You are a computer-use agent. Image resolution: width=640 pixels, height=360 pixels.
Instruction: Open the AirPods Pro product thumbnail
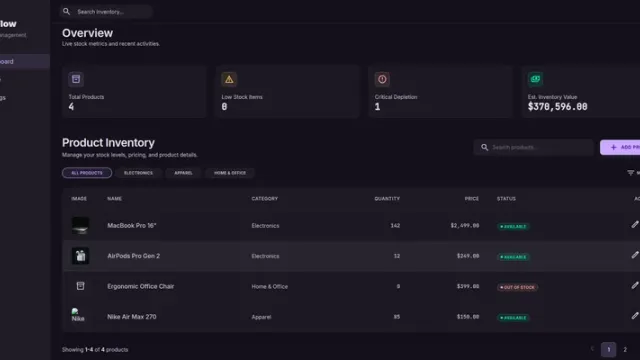(x=80, y=256)
